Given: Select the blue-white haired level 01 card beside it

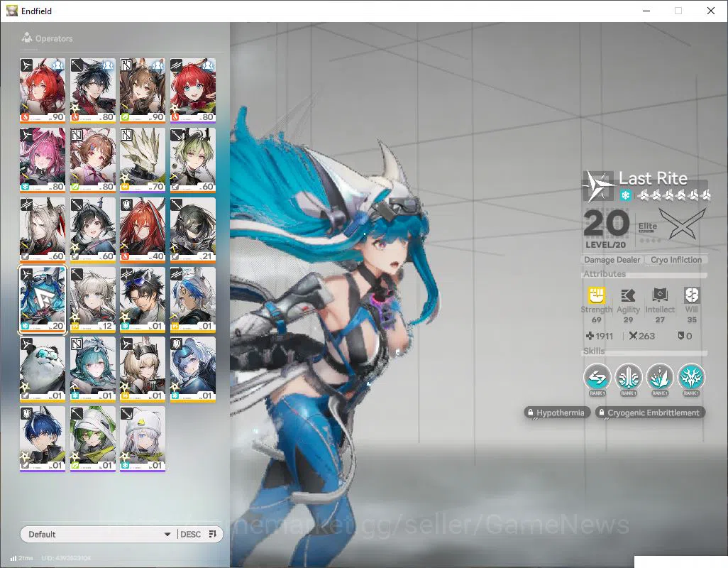Looking at the screenshot, I should (193, 300).
